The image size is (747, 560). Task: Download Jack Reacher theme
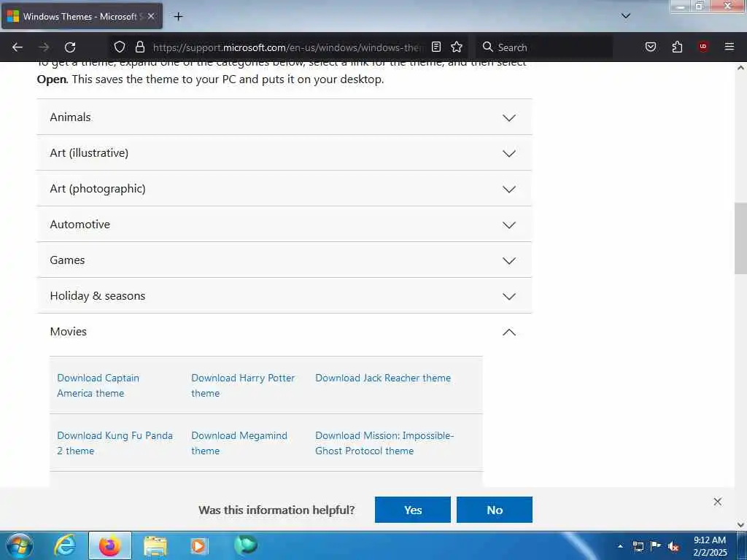383,378
